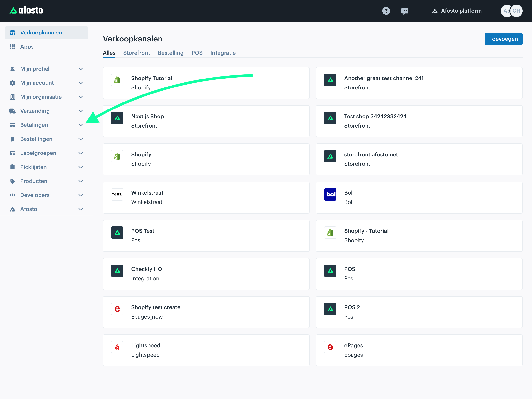Click the Shopify test create icon
The height and width of the screenshot is (399, 532).
point(117,309)
